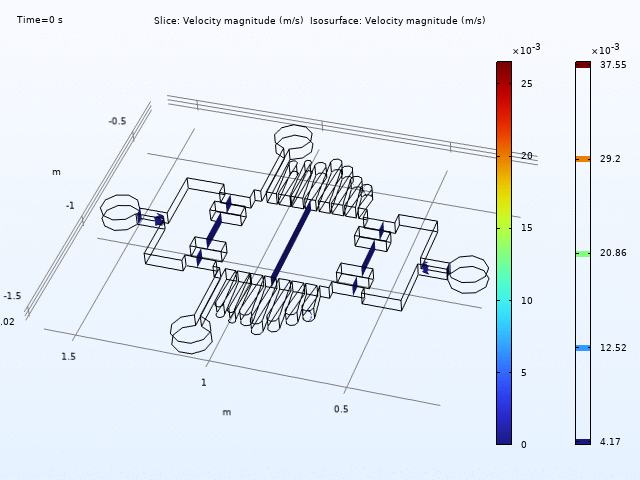Click the orange 29.2 isosurface legend band
The height and width of the screenshot is (480, 640).
tap(582, 158)
